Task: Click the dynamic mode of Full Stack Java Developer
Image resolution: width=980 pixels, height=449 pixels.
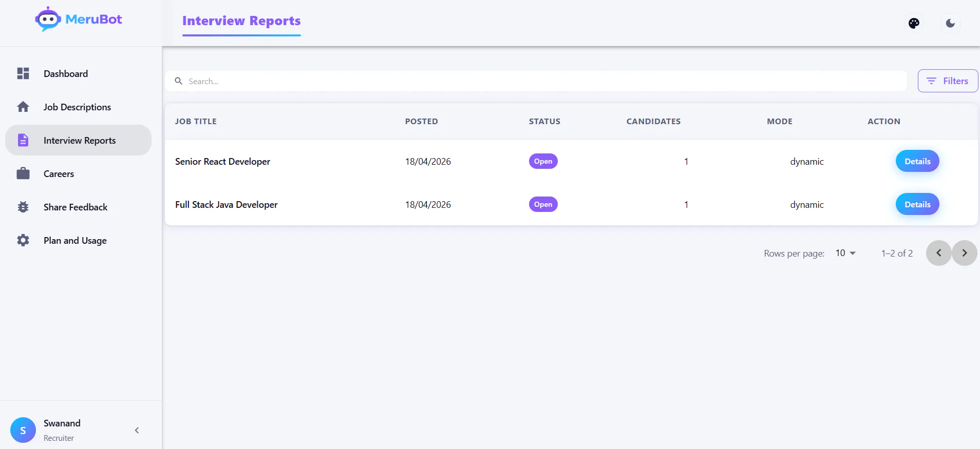Action: tap(807, 205)
